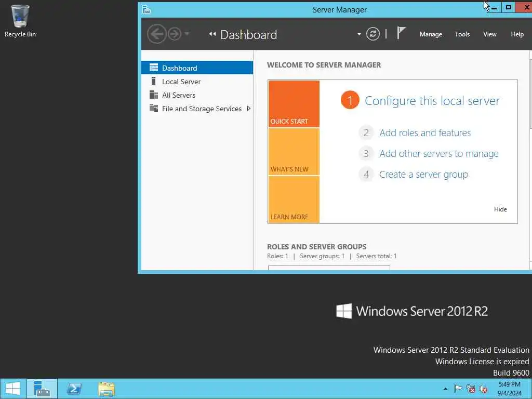The height and width of the screenshot is (399, 532).
Task: Select the WHAT'S NEW tile
Action: [294, 152]
